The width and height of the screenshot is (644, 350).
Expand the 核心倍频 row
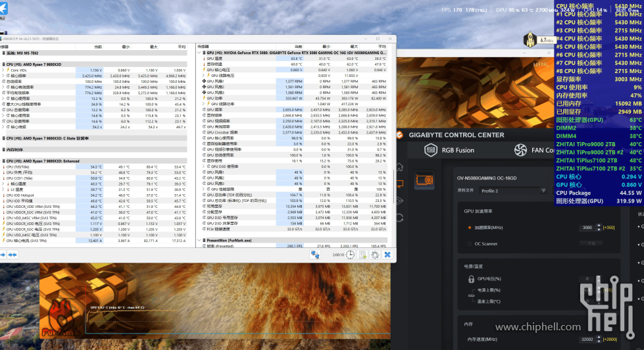[3, 127]
